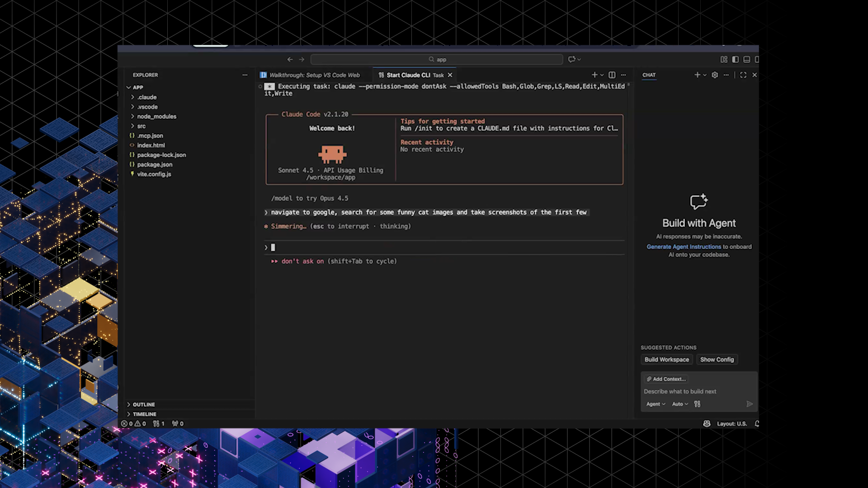Click the app search command center
This screenshot has height=488, width=868.
pyautogui.click(x=437, y=59)
